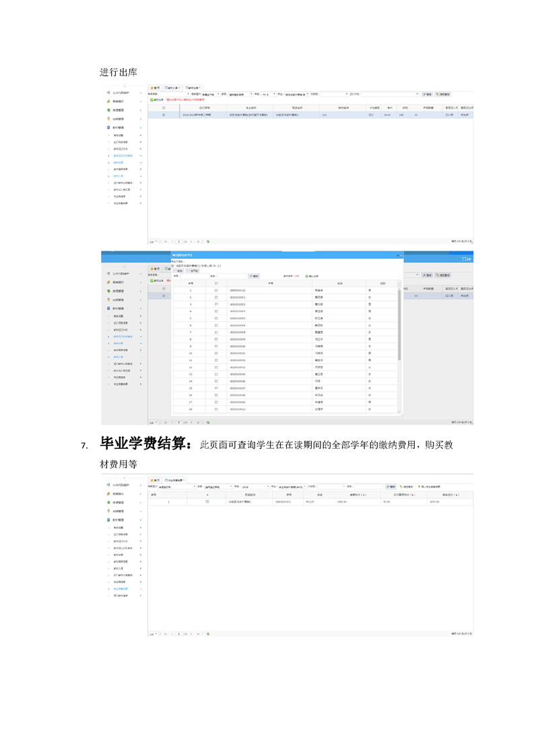Click the 学号 search field in the student dialog

(195, 276)
